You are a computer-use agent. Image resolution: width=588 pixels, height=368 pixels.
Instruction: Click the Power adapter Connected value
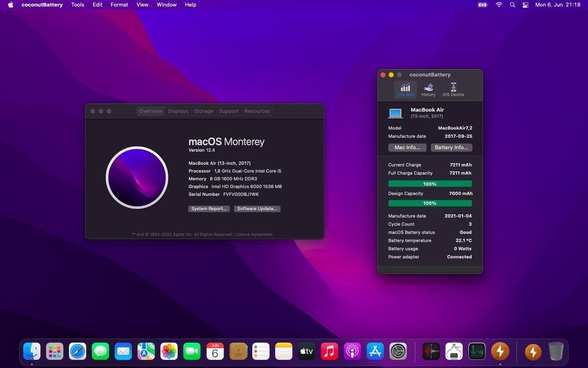pyautogui.click(x=459, y=257)
